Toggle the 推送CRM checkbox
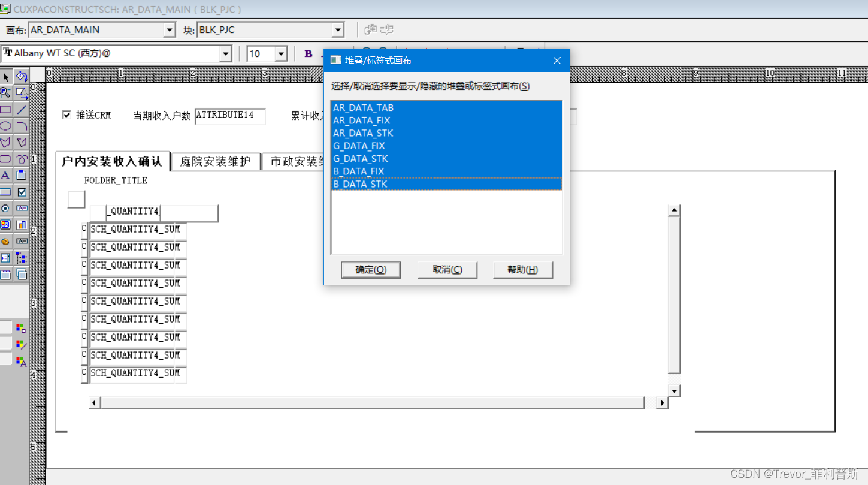 click(67, 115)
